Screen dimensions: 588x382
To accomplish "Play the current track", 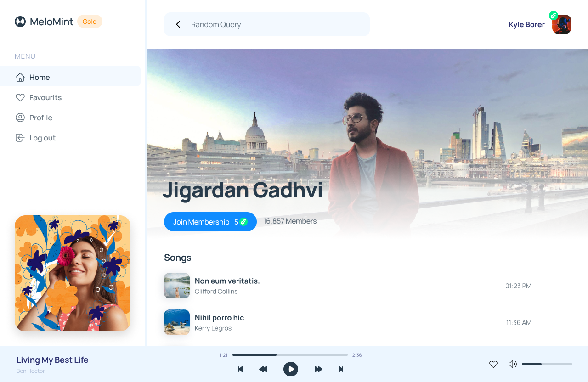I will tap(290, 369).
